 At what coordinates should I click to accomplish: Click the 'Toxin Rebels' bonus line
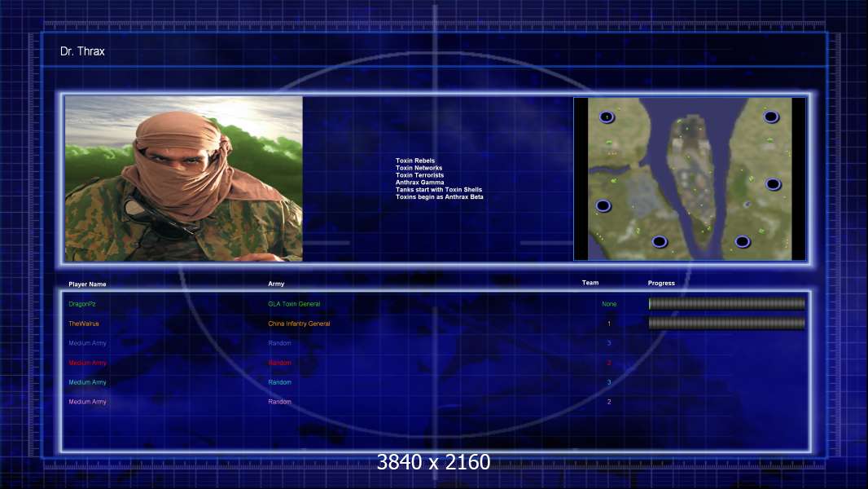pyautogui.click(x=415, y=161)
